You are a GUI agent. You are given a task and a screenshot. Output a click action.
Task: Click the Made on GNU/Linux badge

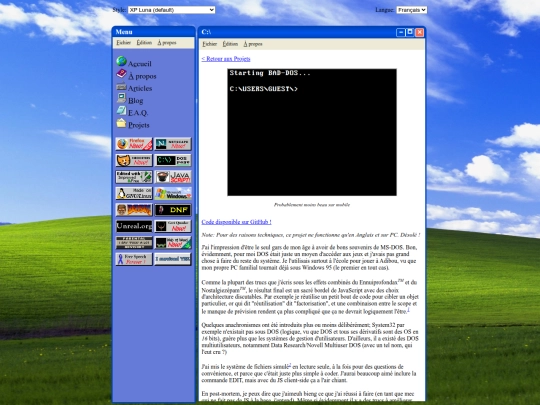tap(134, 194)
